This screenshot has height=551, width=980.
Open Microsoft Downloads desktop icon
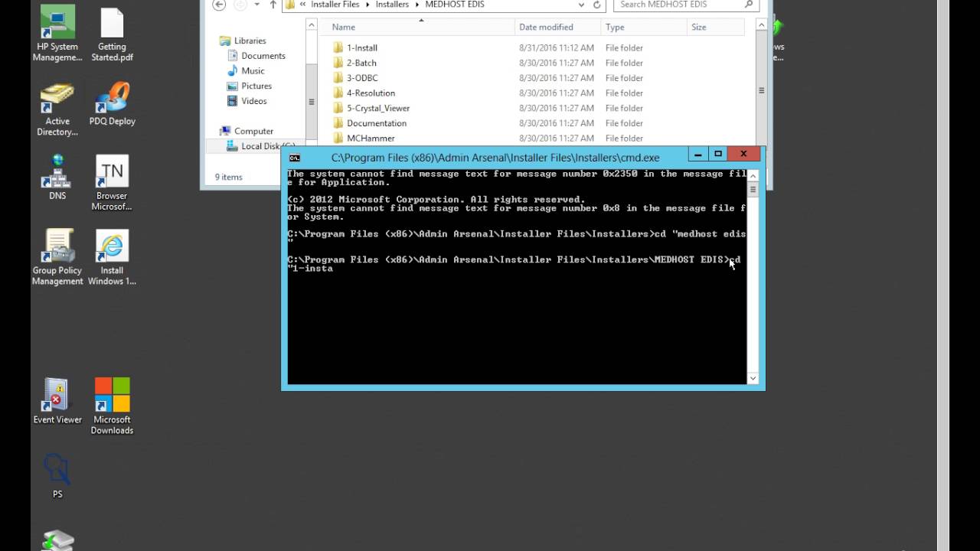112,406
